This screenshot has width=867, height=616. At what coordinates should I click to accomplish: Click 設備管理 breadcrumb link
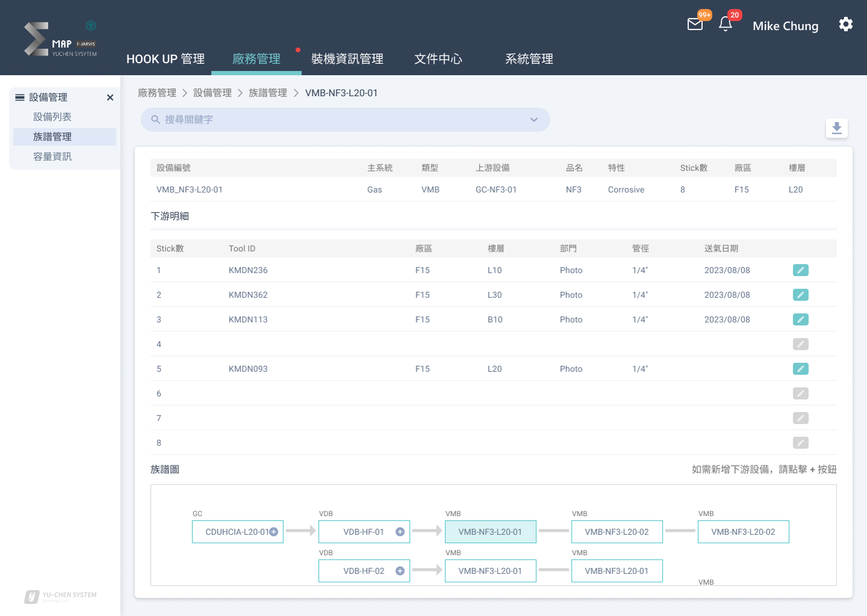click(x=212, y=93)
